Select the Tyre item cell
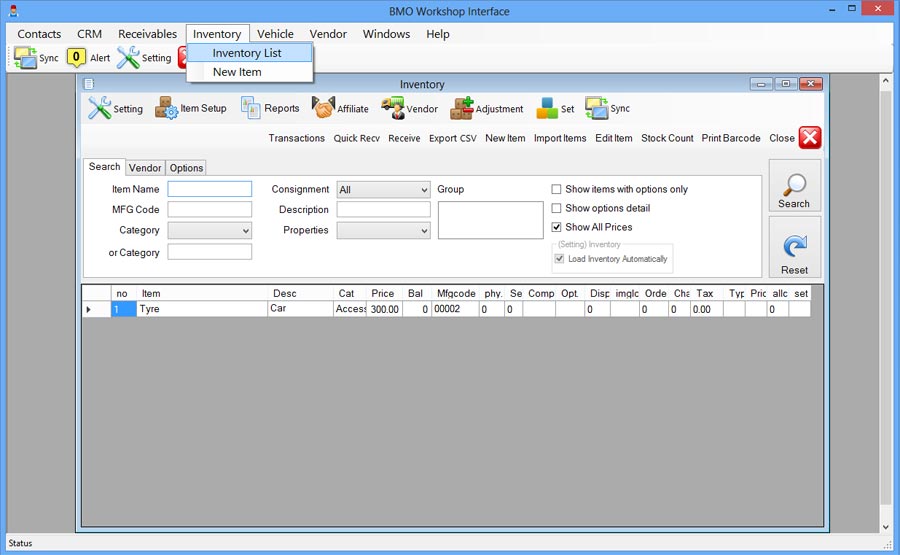900x555 pixels. [x=202, y=309]
